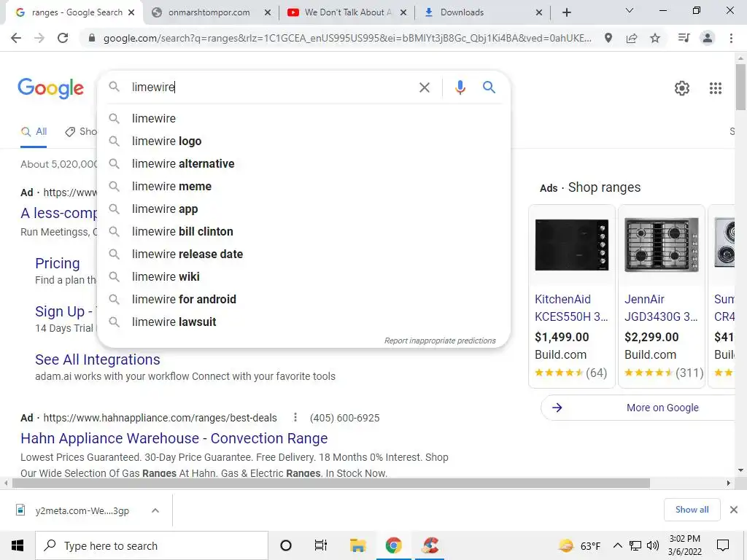Open Task View on taskbar
Viewport: 747px width, 560px height.
point(321,545)
